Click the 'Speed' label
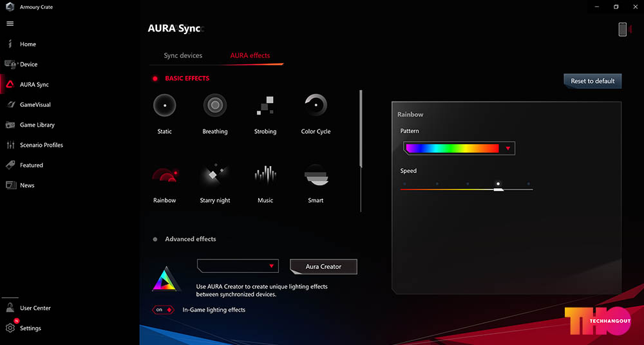 pyautogui.click(x=408, y=171)
